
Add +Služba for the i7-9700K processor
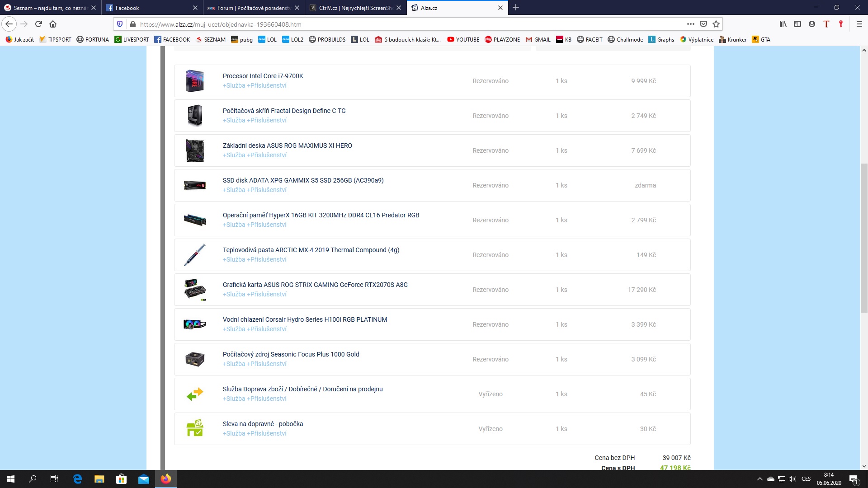click(x=234, y=85)
